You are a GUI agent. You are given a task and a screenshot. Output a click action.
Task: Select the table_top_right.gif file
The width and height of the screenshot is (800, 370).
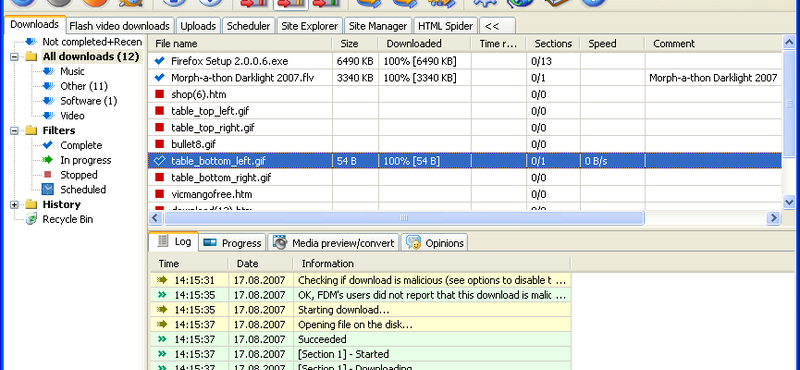click(x=213, y=128)
